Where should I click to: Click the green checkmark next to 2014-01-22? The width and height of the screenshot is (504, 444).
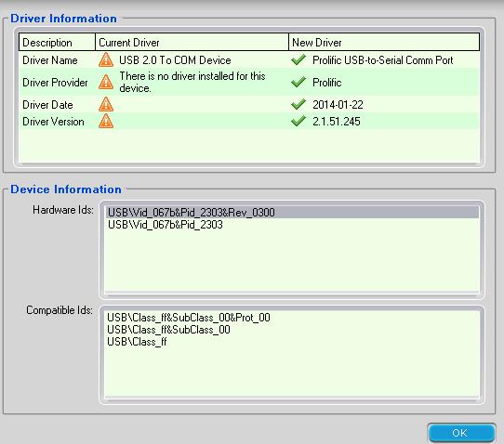click(x=298, y=104)
